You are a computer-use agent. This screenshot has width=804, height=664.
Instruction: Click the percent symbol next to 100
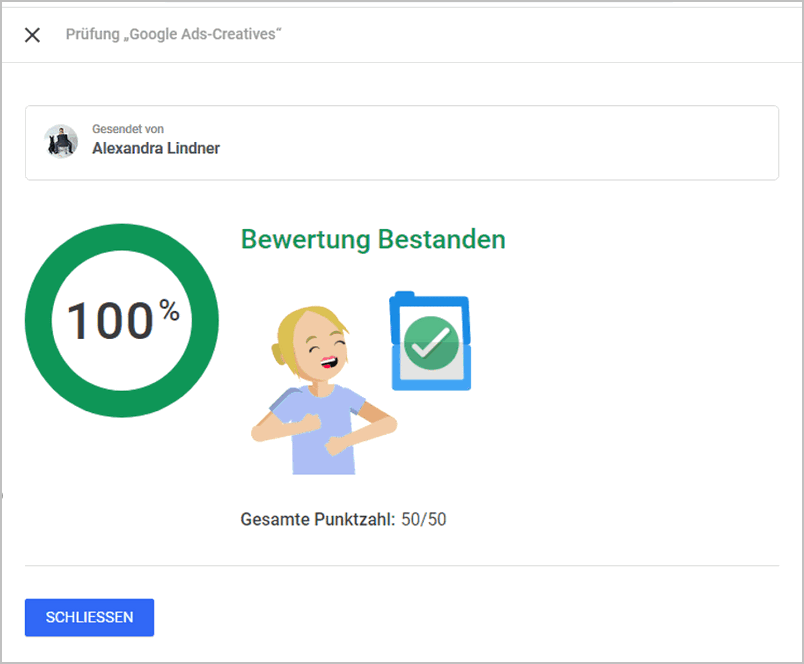[x=169, y=310]
